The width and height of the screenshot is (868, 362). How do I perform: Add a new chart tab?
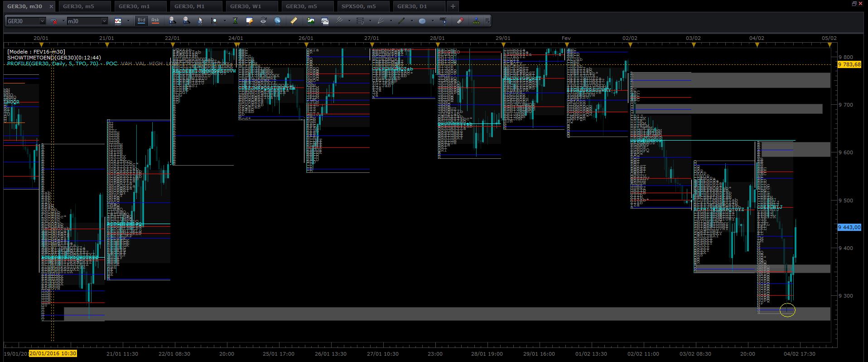pos(453,6)
